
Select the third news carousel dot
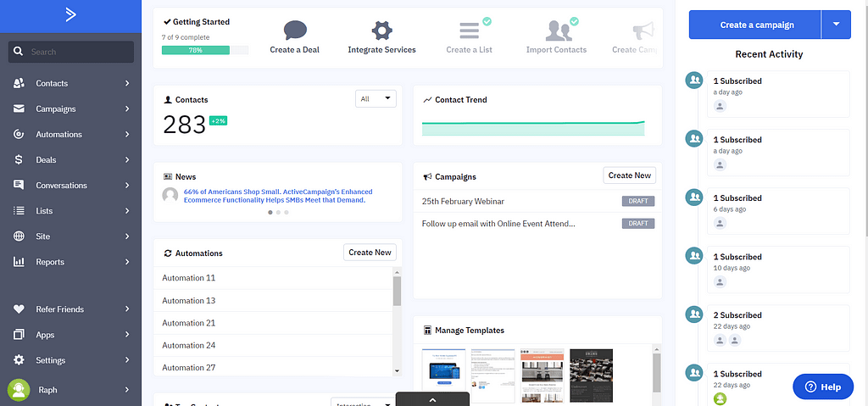[x=287, y=212]
